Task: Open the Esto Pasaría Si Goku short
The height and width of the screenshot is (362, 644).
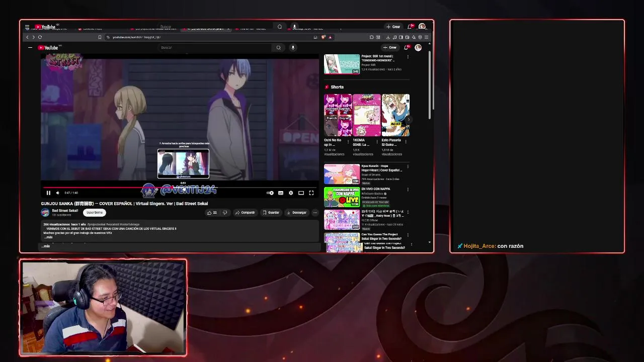Action: click(395, 115)
